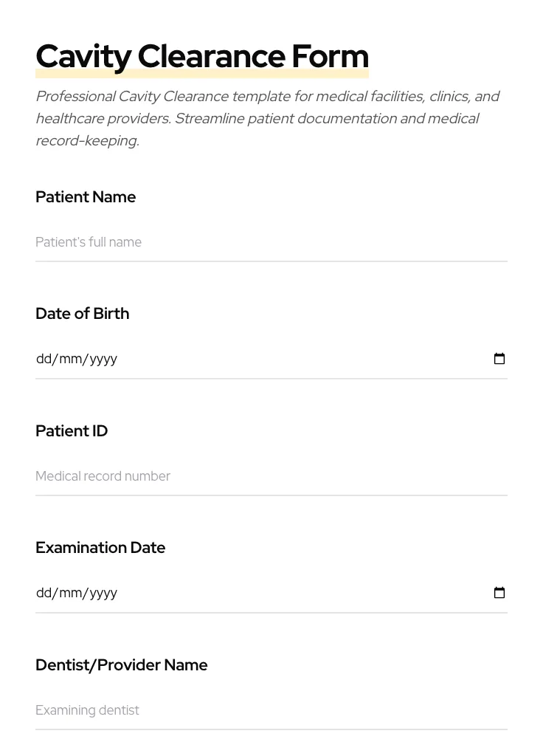
Task: Select the day segment in Examination Date
Action: point(44,593)
